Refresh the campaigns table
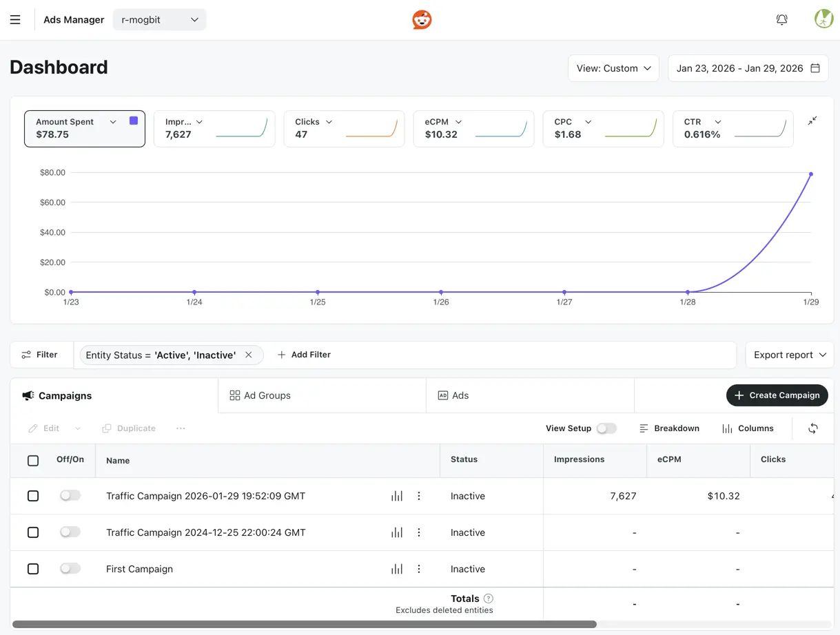Screen dimensions: 840x635 [x=813, y=428]
